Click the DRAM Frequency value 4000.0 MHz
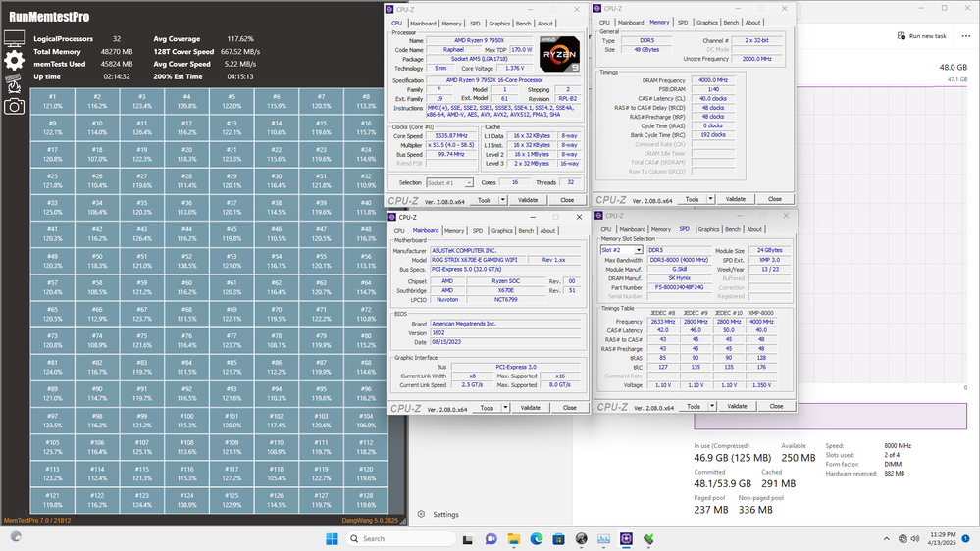Viewport: 980px width, 551px height. point(713,80)
